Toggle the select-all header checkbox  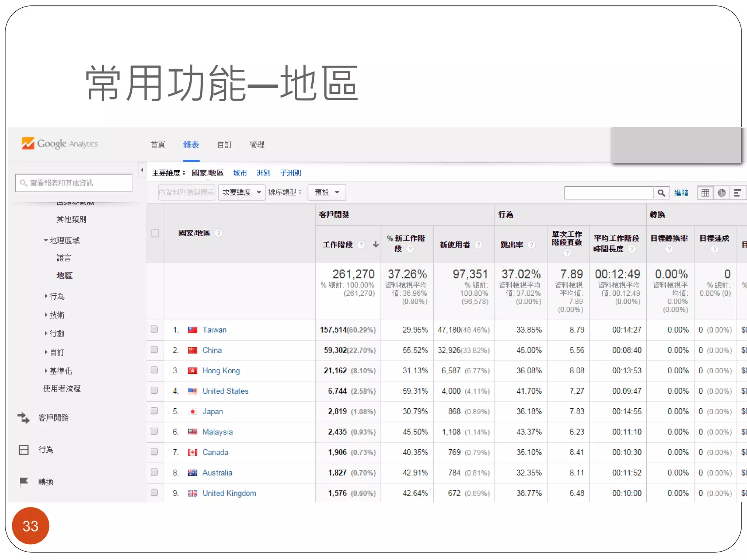pyautogui.click(x=155, y=233)
